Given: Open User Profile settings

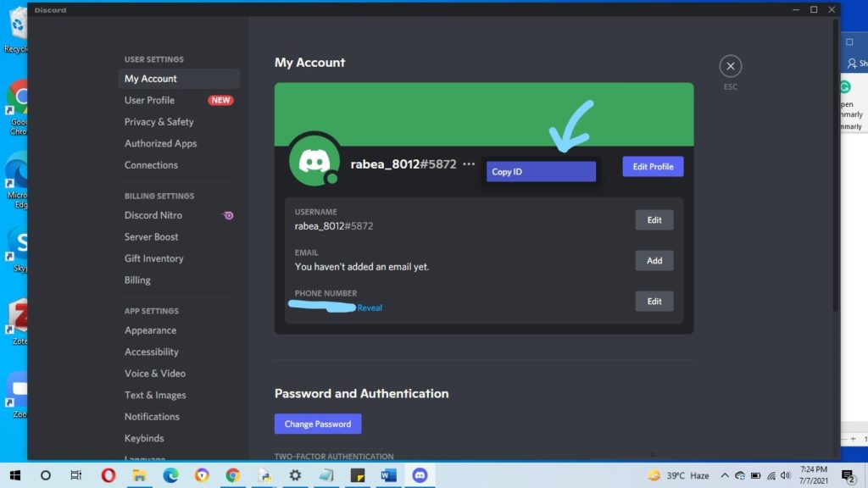Looking at the screenshot, I should tap(179, 100).
